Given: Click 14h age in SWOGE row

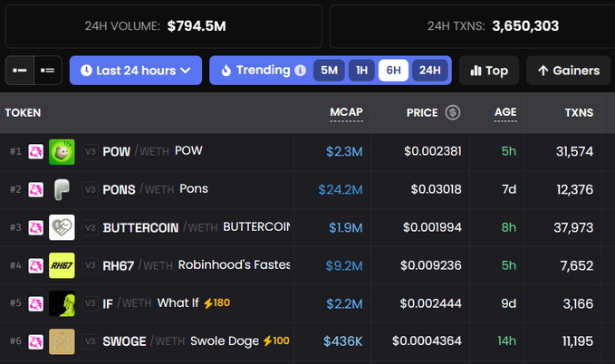Looking at the screenshot, I should (506, 340).
